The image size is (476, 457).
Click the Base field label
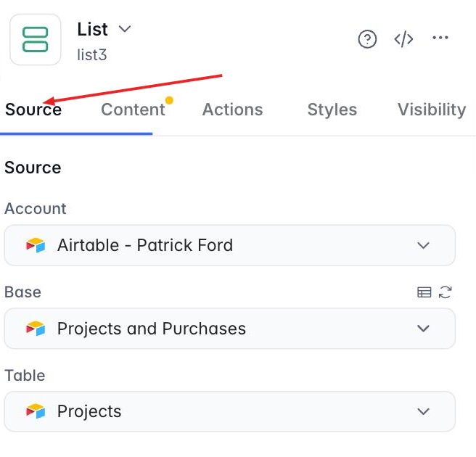click(22, 292)
